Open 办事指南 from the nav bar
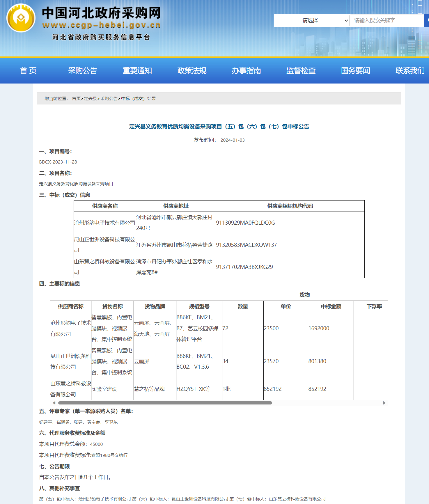 [x=247, y=71]
